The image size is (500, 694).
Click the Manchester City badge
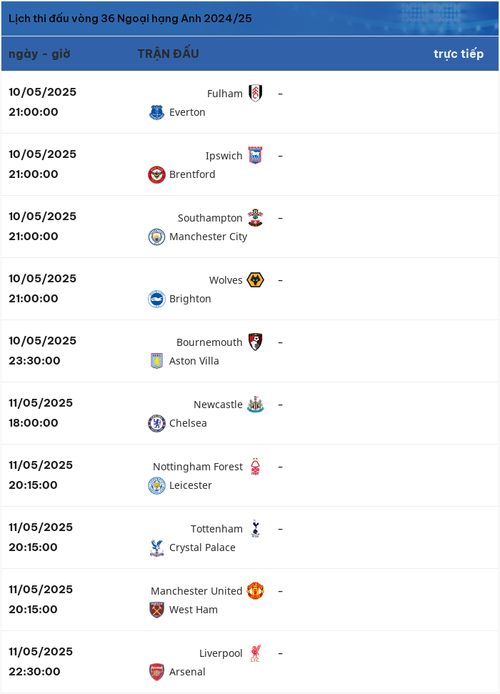(157, 237)
